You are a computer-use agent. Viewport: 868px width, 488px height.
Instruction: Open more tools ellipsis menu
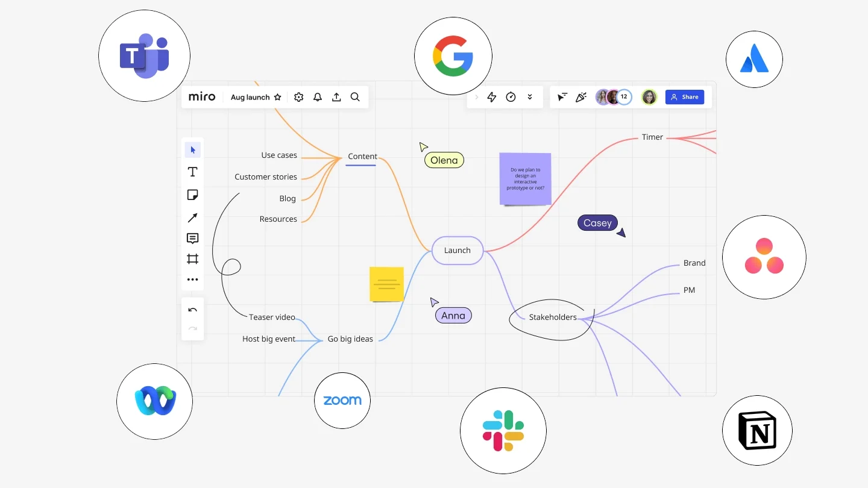(193, 280)
